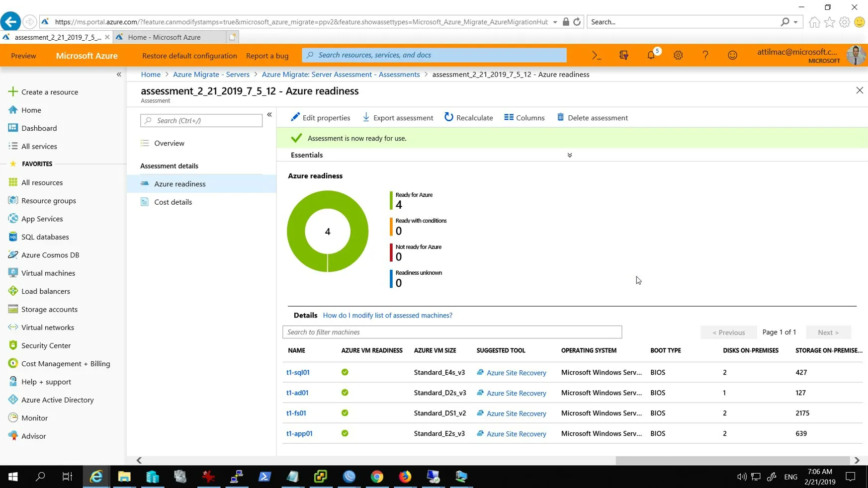Click the Next page button

tap(828, 332)
